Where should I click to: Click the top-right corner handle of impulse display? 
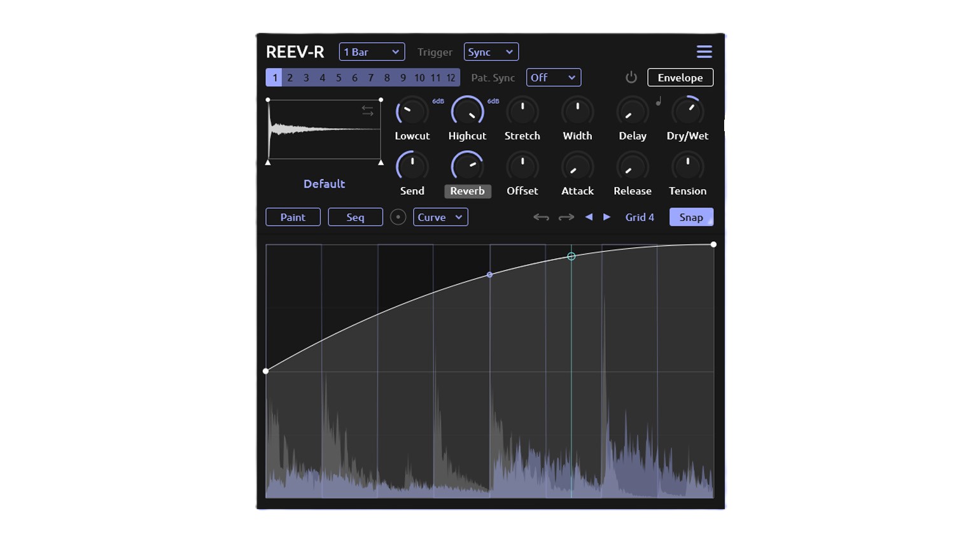381,100
